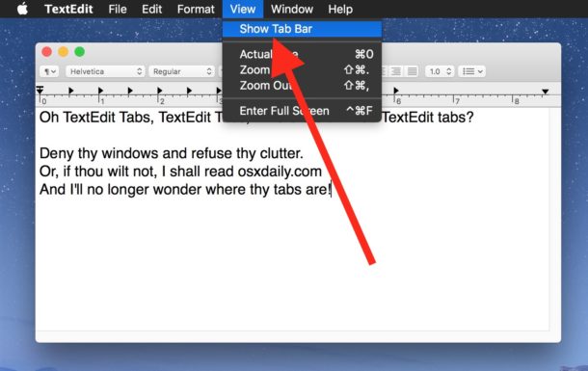Click the word "osxdaily.com" in the document
The image size is (588, 371).
(x=280, y=172)
